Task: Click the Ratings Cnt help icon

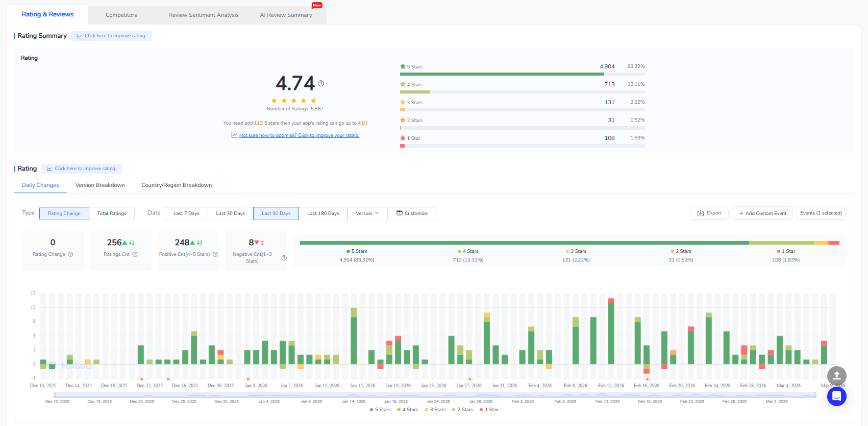Action: point(135,254)
